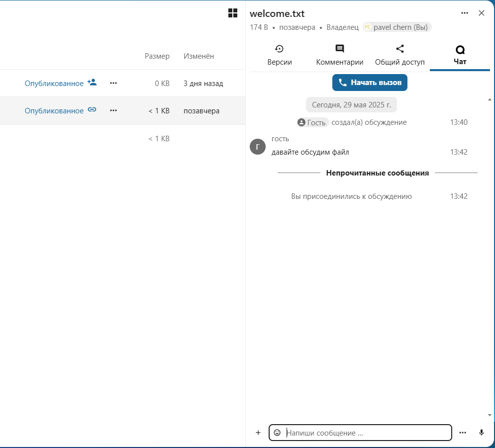Click the microphone voice message icon

(x=481, y=433)
